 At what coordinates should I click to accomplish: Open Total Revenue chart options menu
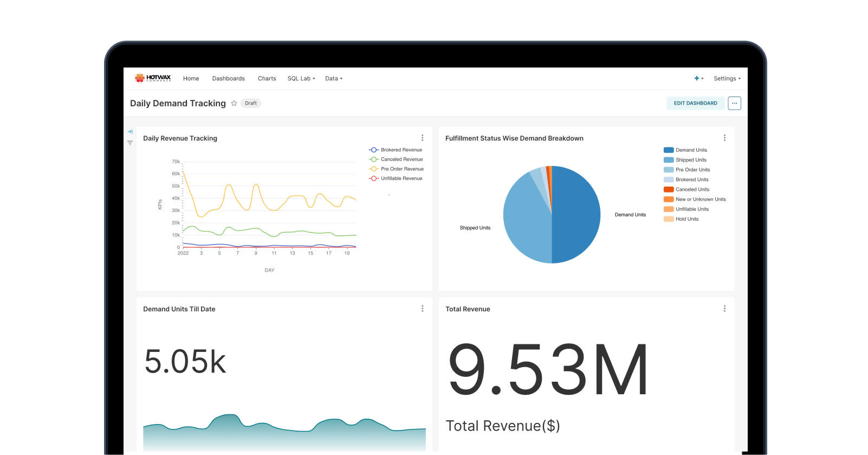pyautogui.click(x=724, y=309)
